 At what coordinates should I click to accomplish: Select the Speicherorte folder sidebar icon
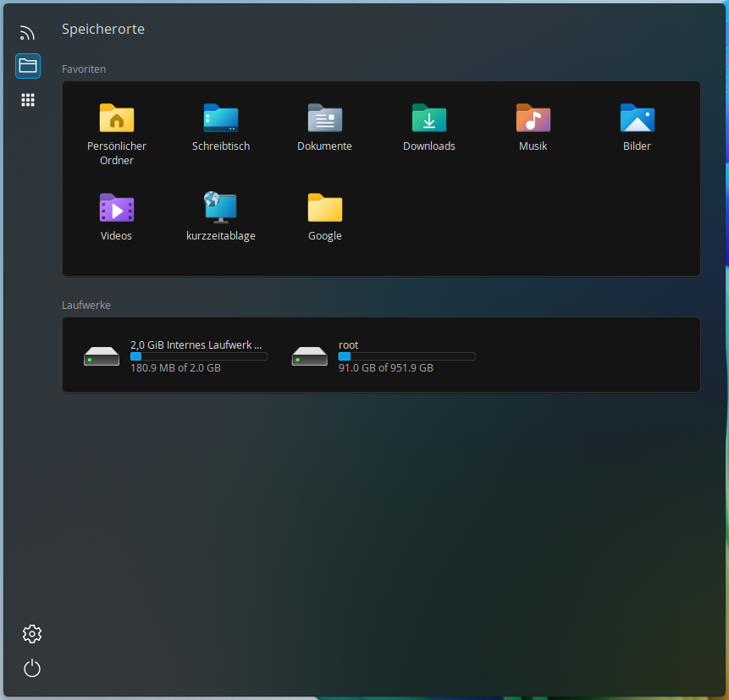point(28,66)
